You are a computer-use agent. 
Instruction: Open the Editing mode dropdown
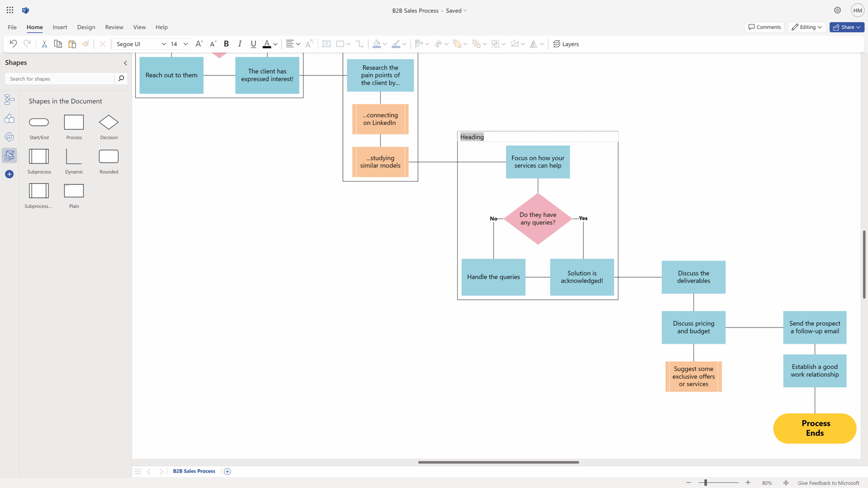(807, 27)
